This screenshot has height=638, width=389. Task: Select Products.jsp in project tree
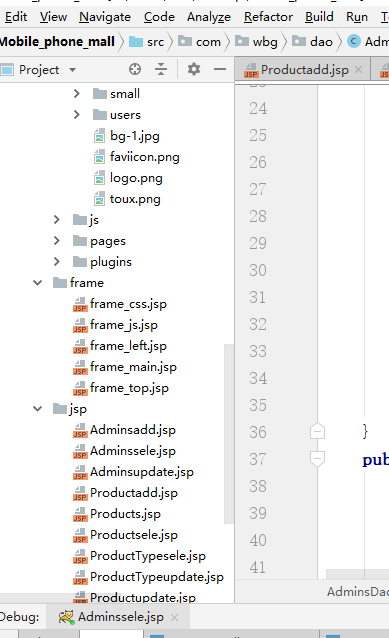pos(125,514)
